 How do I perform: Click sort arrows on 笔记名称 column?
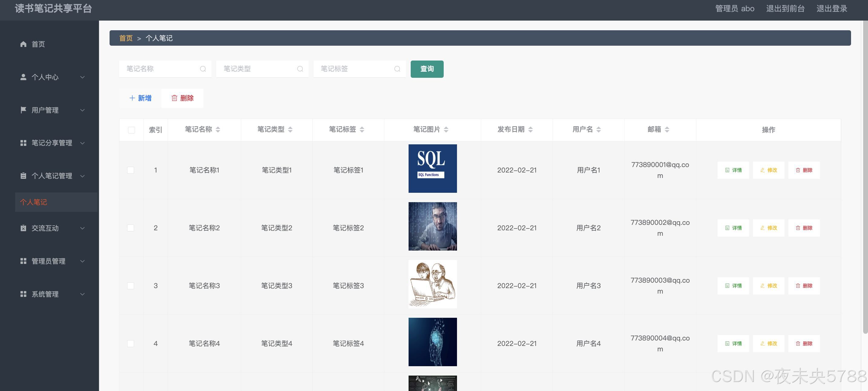218,130
